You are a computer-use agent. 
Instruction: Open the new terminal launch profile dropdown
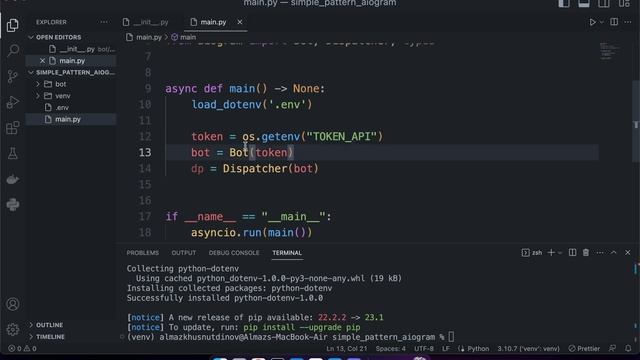pos(560,253)
